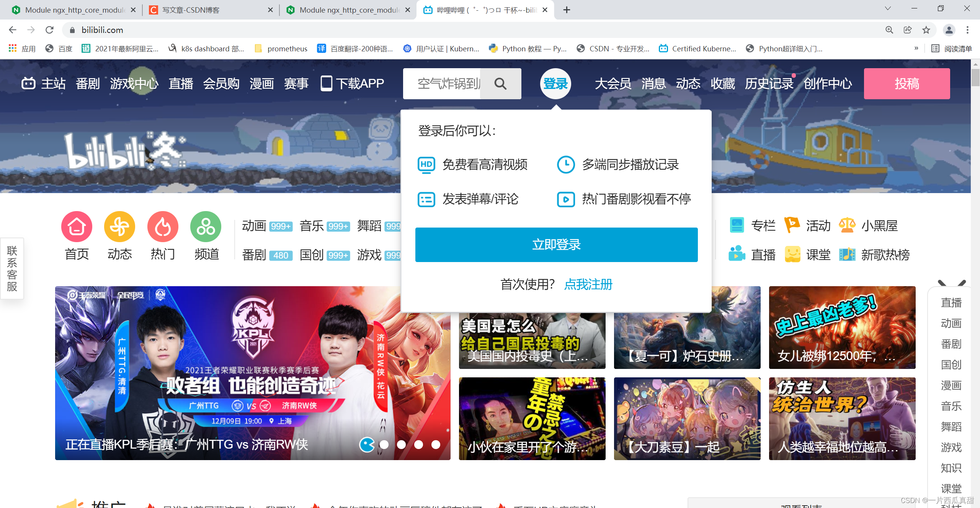
Task: Select 会员购 in the top navigation
Action: click(221, 83)
